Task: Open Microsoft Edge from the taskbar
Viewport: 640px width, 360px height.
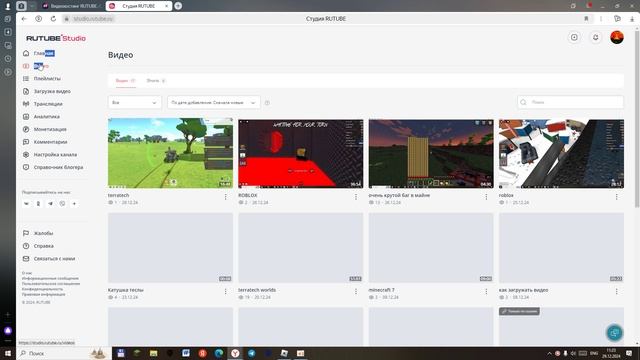Action: pos(219,353)
